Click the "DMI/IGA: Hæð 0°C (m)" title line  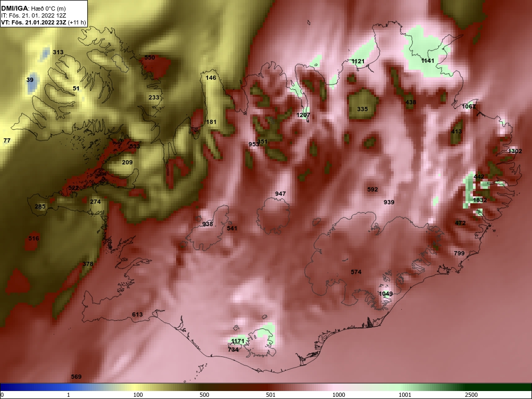33,9
